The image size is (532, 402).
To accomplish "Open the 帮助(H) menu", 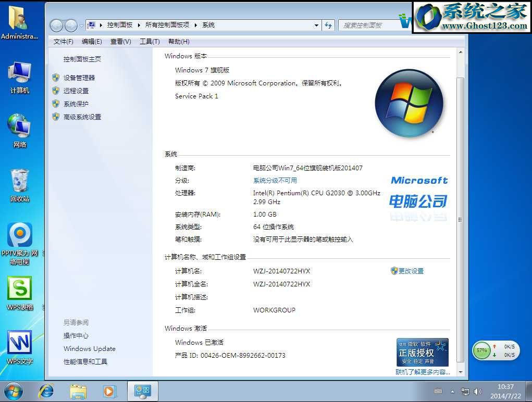I will click(x=179, y=41).
